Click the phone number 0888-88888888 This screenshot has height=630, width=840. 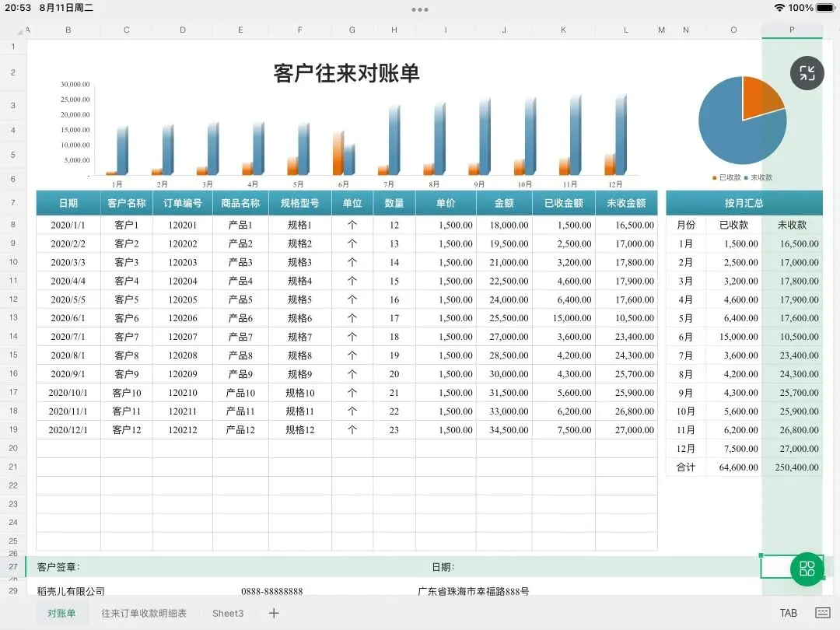(x=271, y=591)
